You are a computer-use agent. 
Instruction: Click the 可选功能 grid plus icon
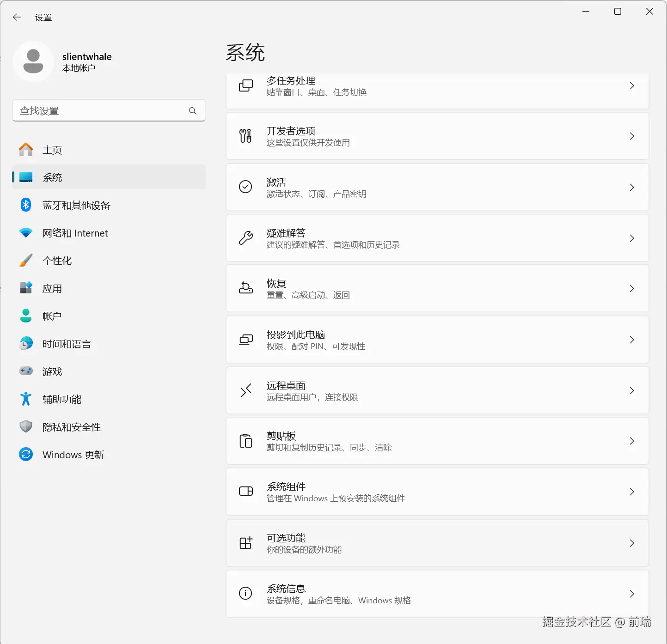point(245,542)
